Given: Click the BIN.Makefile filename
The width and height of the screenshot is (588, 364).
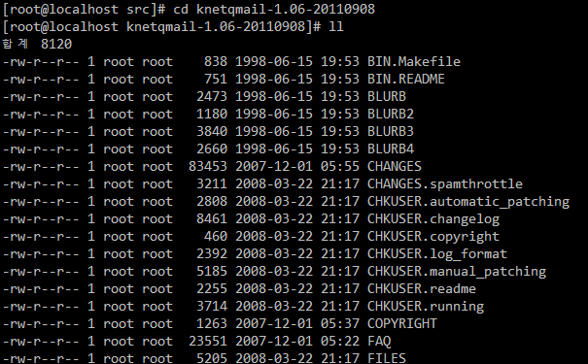Looking at the screenshot, I should click(x=414, y=61).
